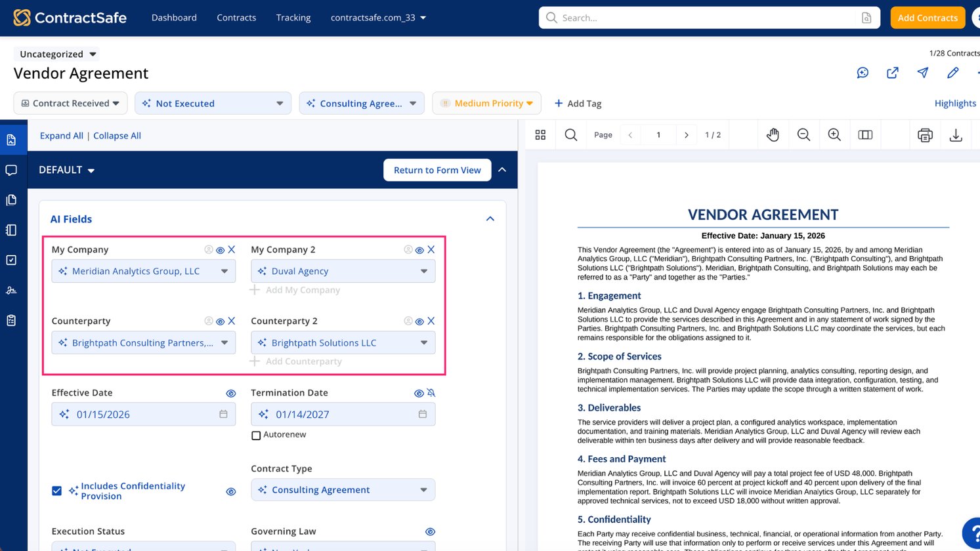This screenshot has height=551, width=980.
Task: Collapse the AI Fields section chevron
Action: 490,219
